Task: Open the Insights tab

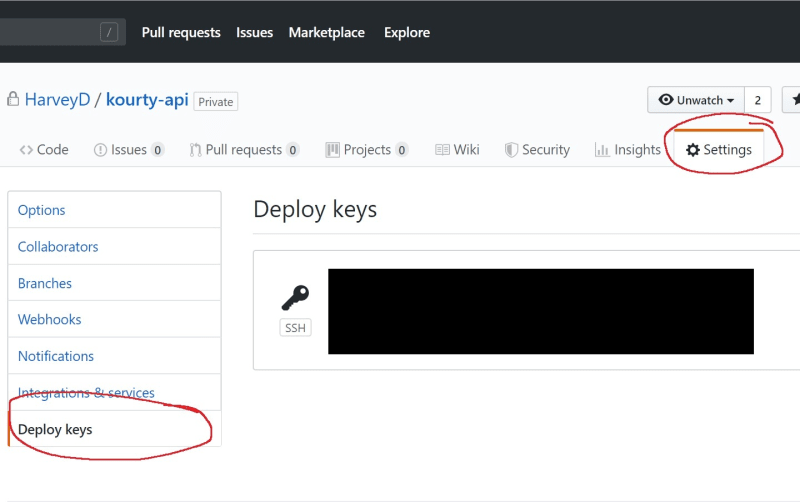Action: pos(628,149)
